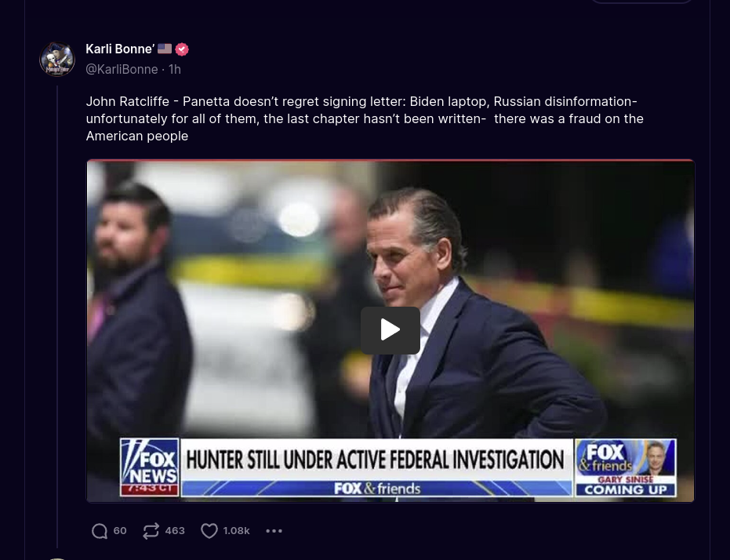
Task: Click the Fox & Friends Coming Up graphic
Action: point(625,467)
